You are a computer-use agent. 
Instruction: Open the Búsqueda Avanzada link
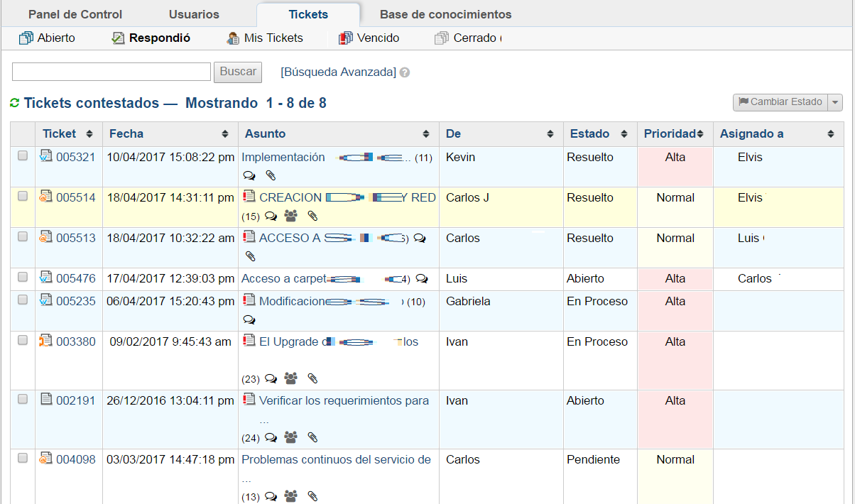(338, 72)
